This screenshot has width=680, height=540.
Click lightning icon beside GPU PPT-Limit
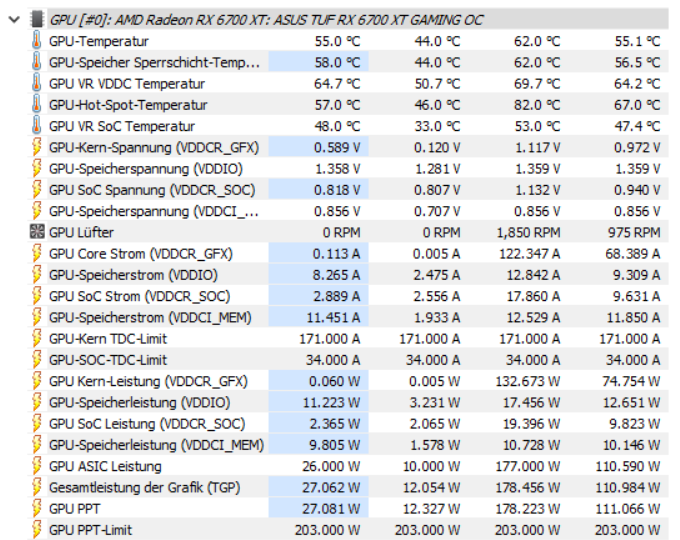[x=37, y=530]
